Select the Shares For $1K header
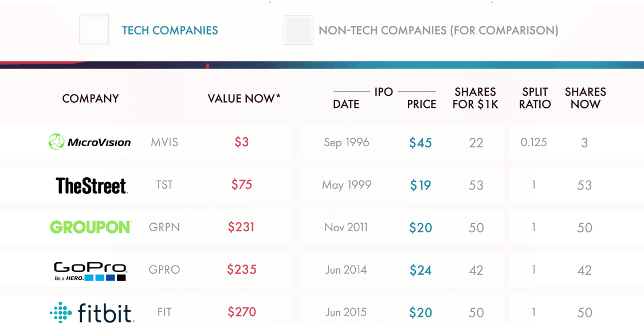Screen dimensions: 644x323 [x=475, y=98]
